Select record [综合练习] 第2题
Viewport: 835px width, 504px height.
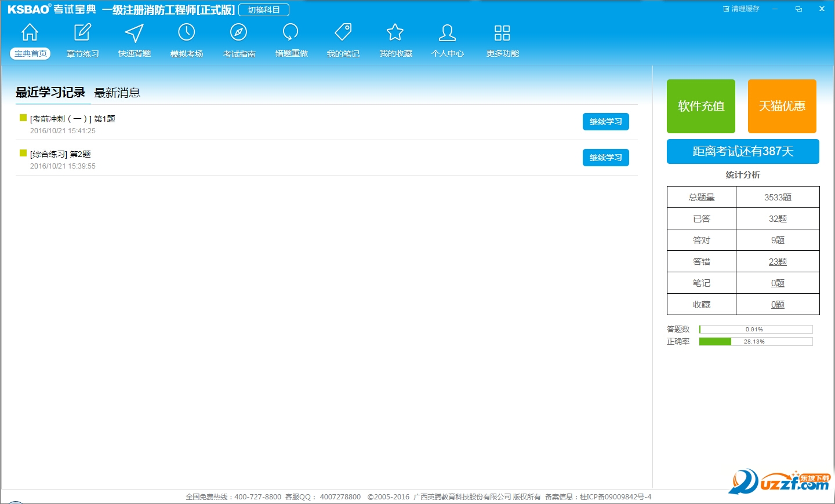click(60, 154)
